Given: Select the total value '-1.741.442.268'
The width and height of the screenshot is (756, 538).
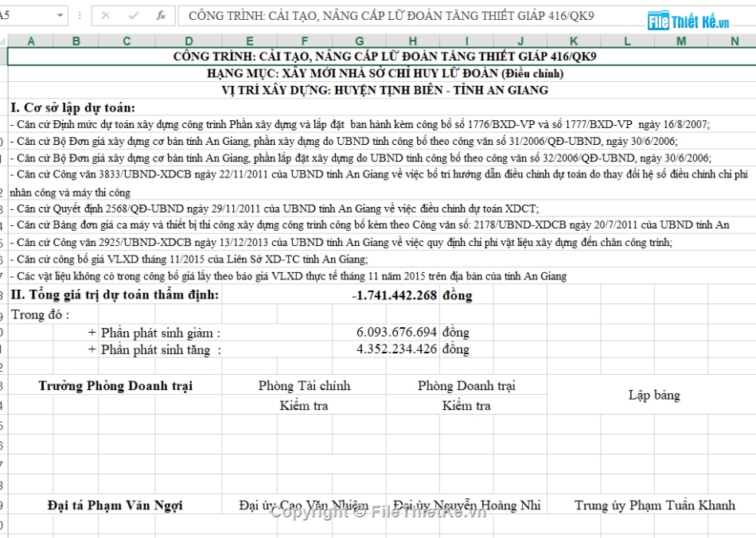Looking at the screenshot, I should 395,295.
